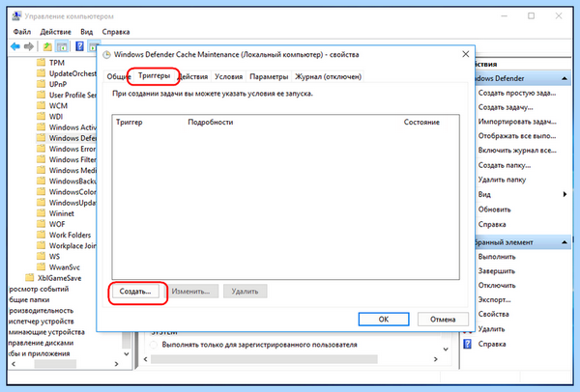This screenshot has height=392, width=580.
Task: Click 'Завершить' action
Action: click(497, 270)
